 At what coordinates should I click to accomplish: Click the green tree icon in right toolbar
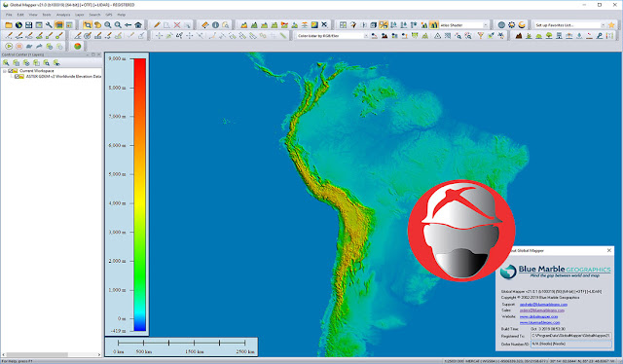pyautogui.click(x=549, y=36)
